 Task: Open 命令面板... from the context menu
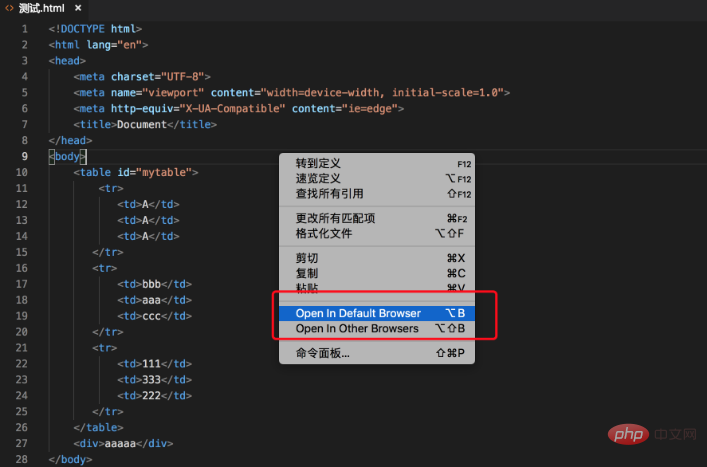322,353
